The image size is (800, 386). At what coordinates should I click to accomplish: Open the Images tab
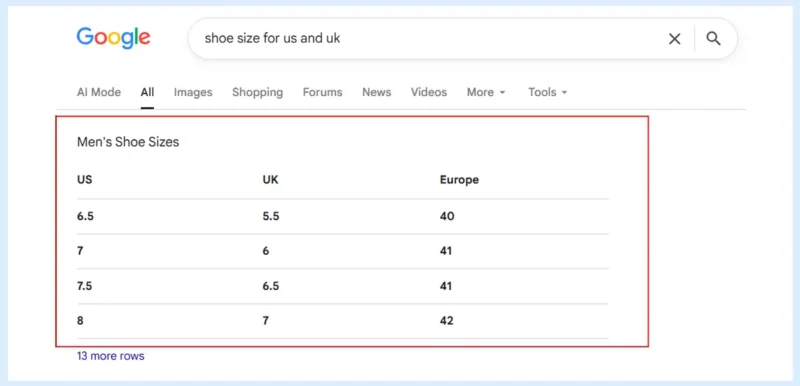pyautogui.click(x=193, y=92)
